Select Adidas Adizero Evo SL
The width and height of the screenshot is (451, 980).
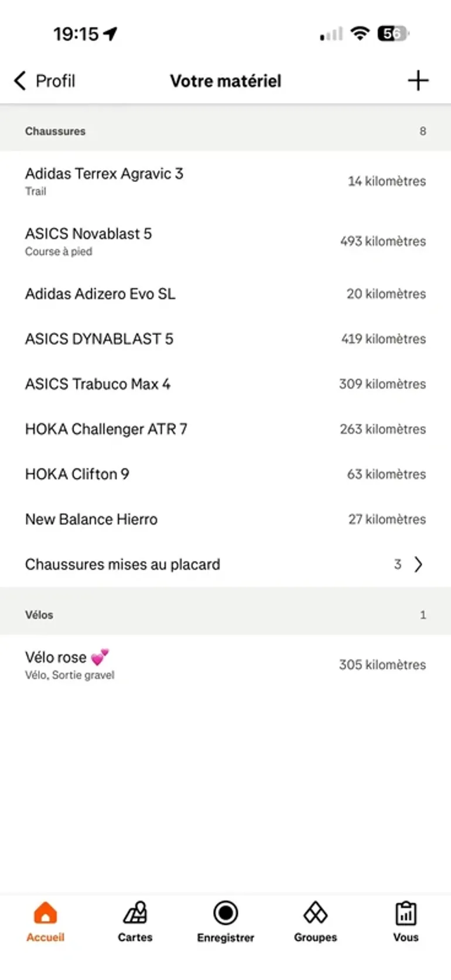[x=225, y=294]
